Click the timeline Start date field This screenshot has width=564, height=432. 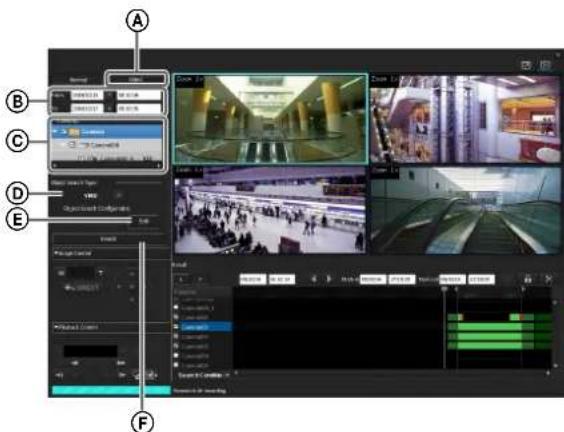pos(373,279)
